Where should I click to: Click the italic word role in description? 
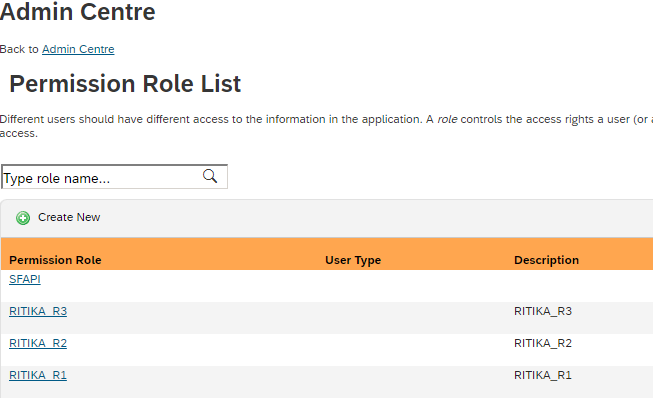click(447, 119)
